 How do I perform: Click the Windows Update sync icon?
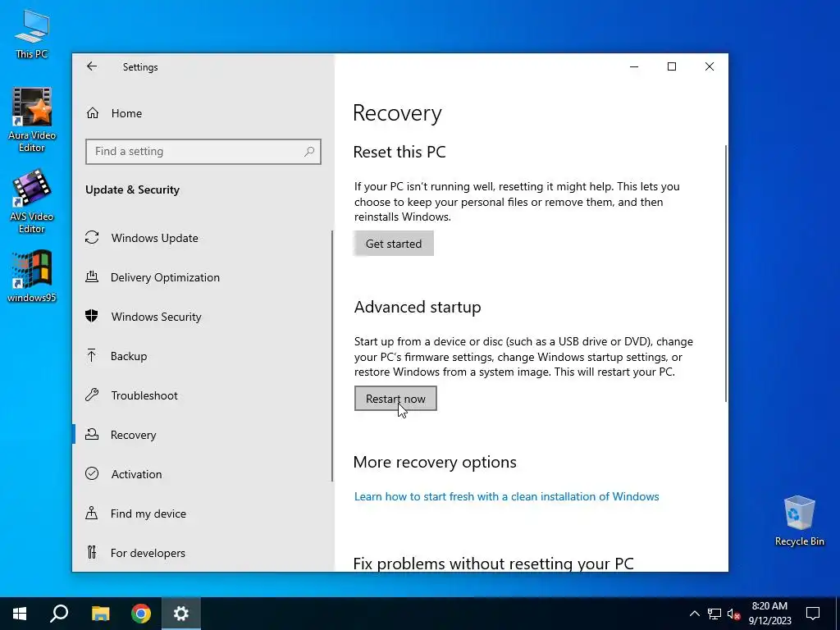(x=92, y=237)
